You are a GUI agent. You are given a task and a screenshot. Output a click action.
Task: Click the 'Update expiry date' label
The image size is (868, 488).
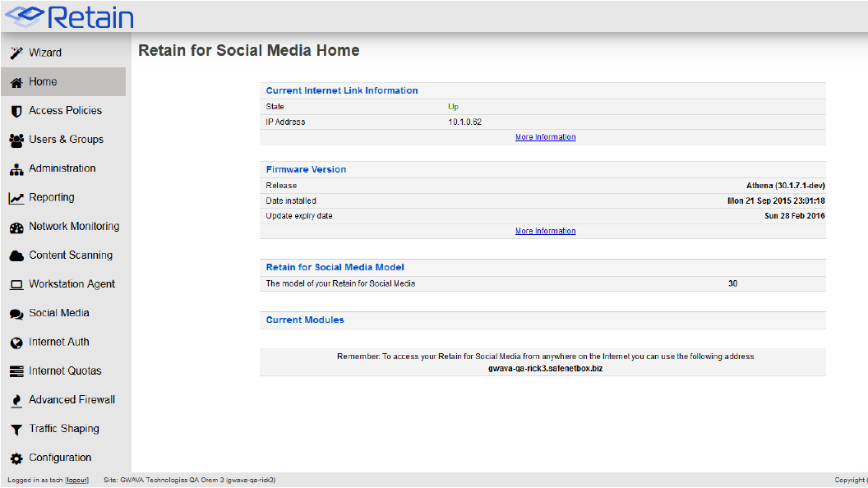pos(299,216)
